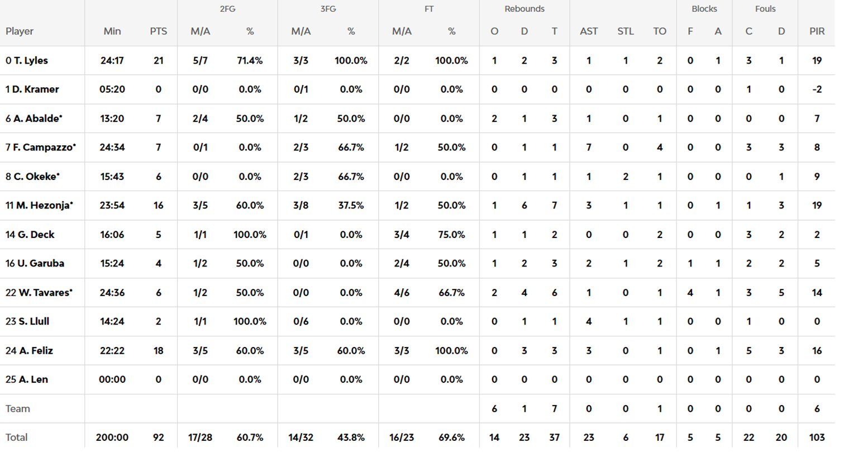Click on A. Abalde's name
The height and width of the screenshot is (466, 868).
pyautogui.click(x=37, y=118)
